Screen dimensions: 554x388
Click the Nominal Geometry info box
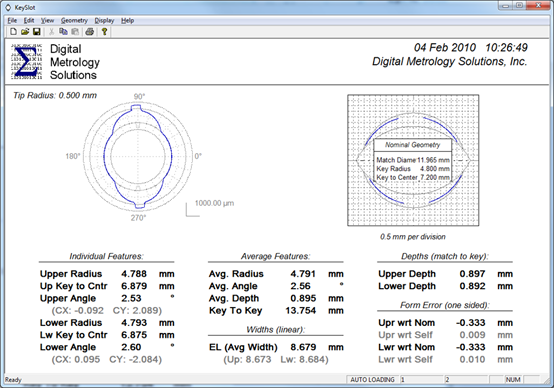[413, 161]
